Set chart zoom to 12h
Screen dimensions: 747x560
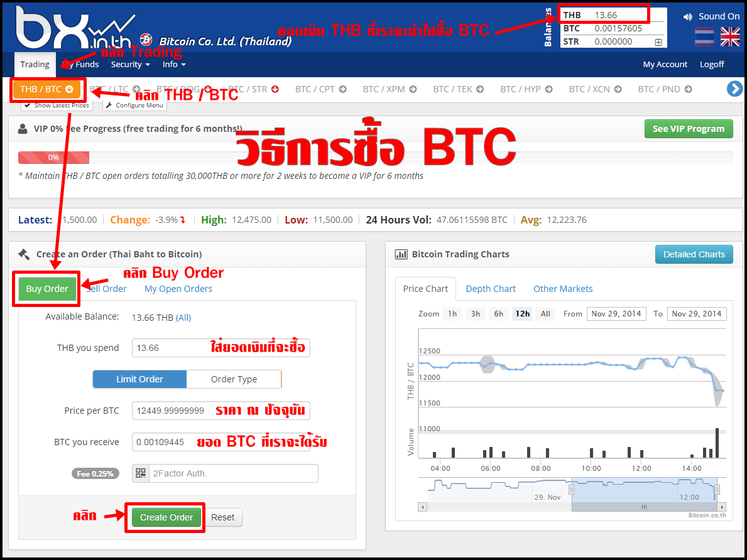click(522, 314)
